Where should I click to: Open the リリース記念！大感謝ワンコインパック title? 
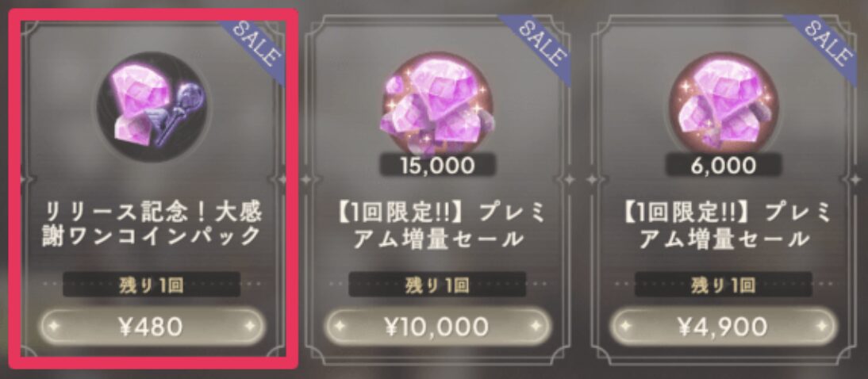pyautogui.click(x=152, y=225)
